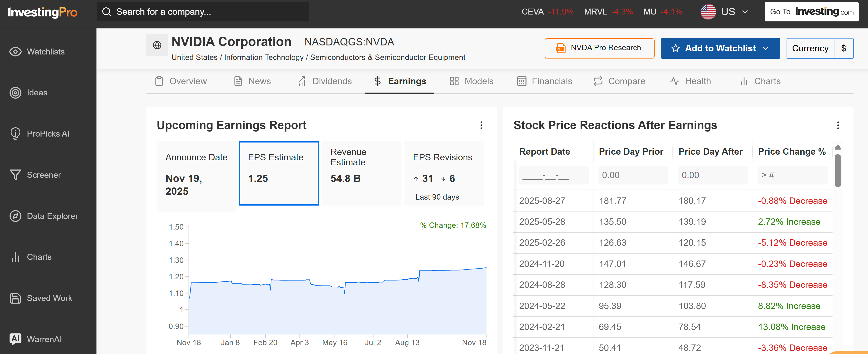
Task: Open the Dividends tab
Action: pos(332,81)
